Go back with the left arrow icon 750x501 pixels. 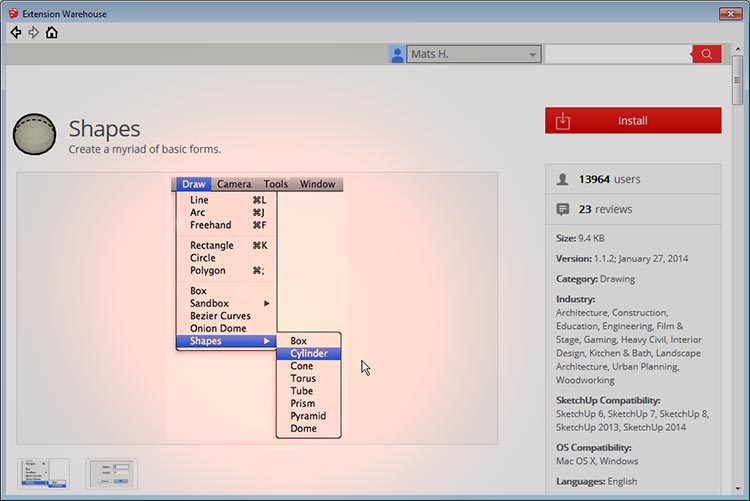pyautogui.click(x=16, y=33)
